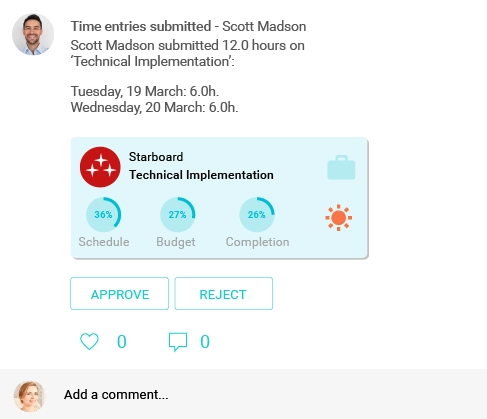Click the comment count number
This screenshot has height=419, width=487.
[205, 342]
